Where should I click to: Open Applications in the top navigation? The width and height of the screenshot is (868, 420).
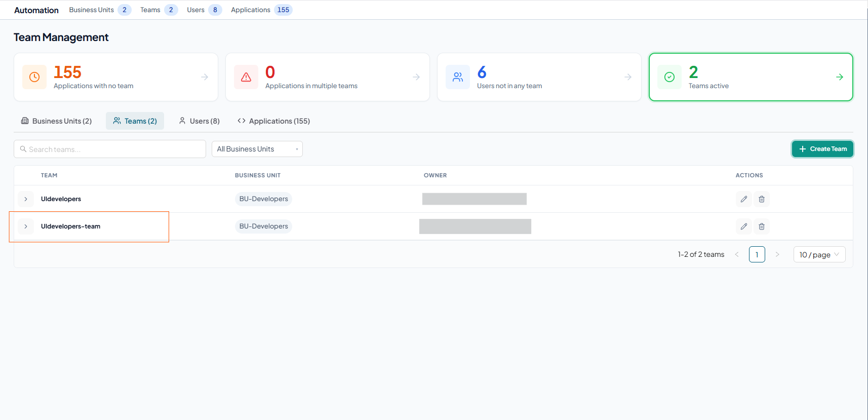(262, 10)
